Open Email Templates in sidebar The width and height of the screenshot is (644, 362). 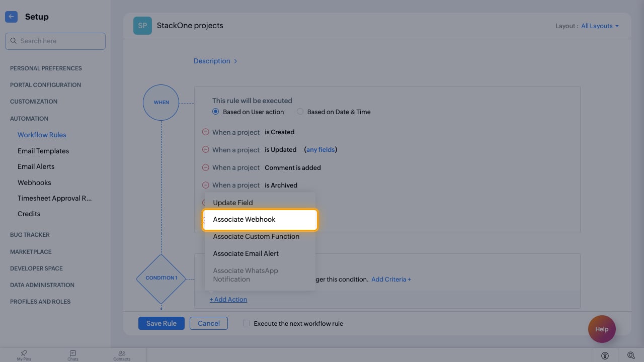point(43,151)
